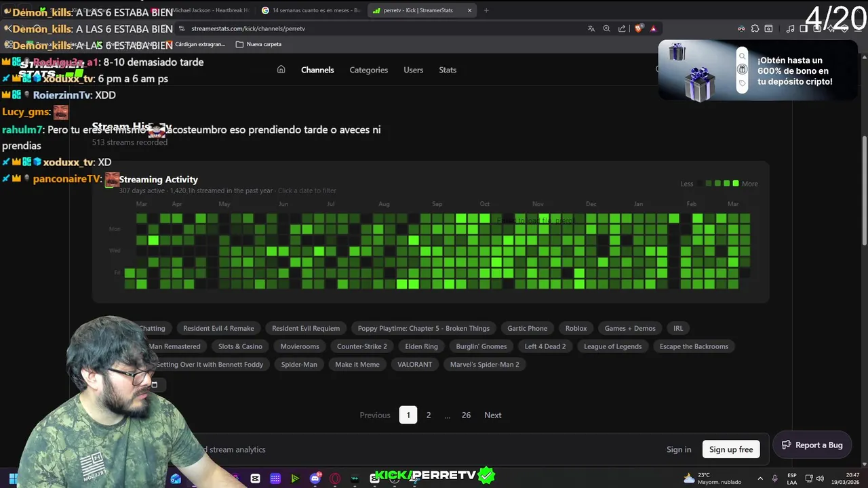Click the Report a Bug button

812,445
